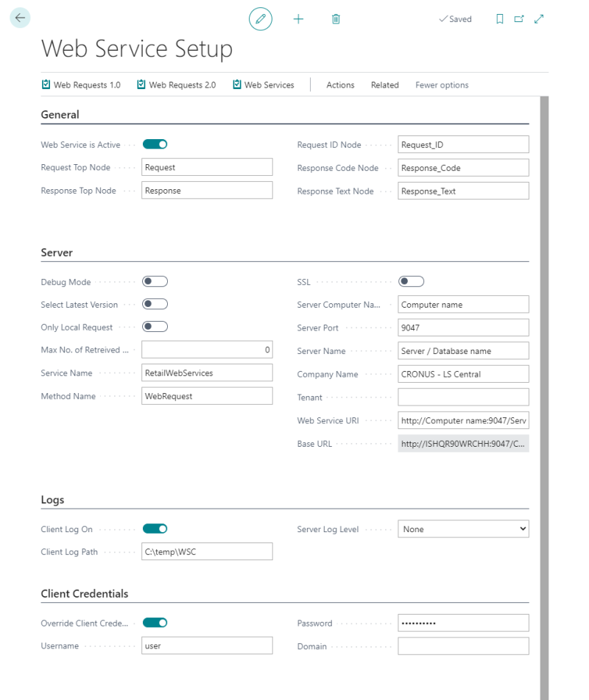Toggle Debug Mode switch
The image size is (589, 700).
coord(155,281)
